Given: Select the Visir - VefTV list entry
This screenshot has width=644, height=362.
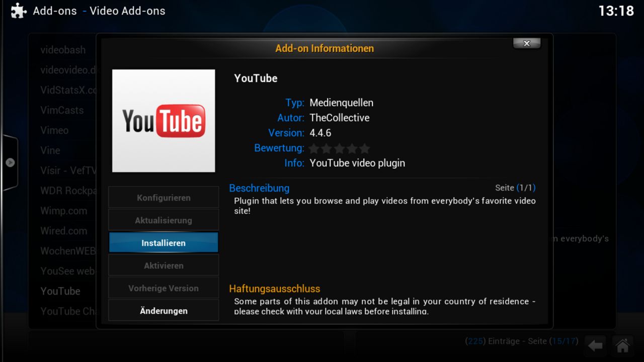Looking at the screenshot, I should tap(68, 170).
